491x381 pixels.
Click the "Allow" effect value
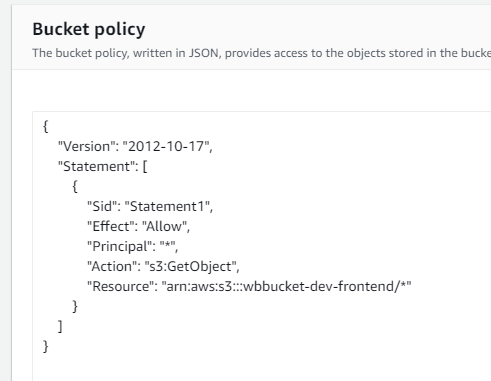point(164,226)
